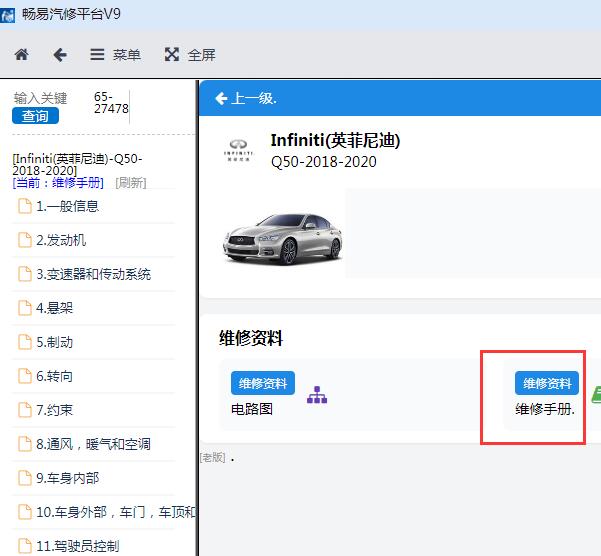
Task: Go up one level with 上一级
Action: 246,98
